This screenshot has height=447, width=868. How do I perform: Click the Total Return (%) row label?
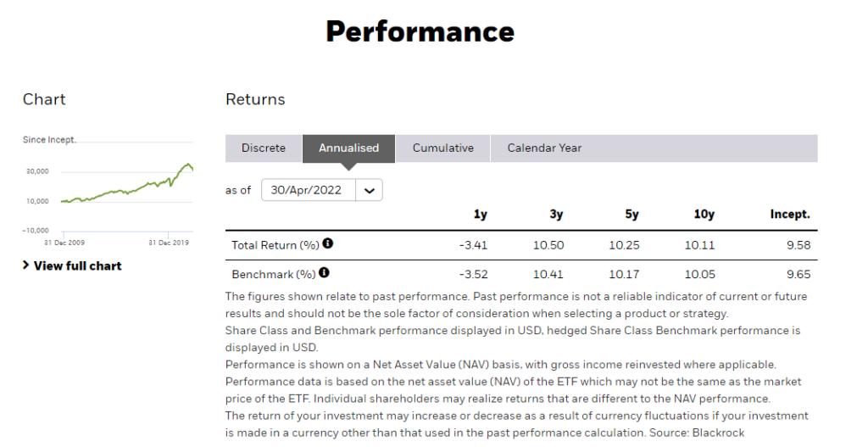[275, 245]
